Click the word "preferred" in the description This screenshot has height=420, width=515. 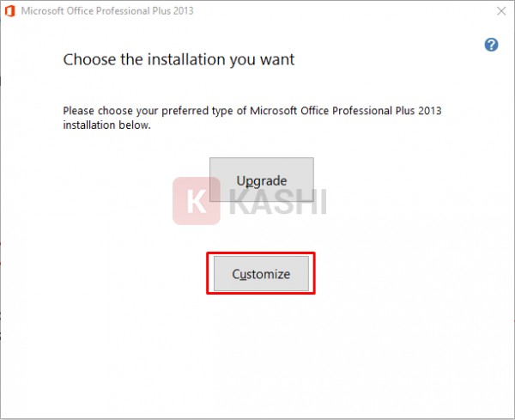185,111
